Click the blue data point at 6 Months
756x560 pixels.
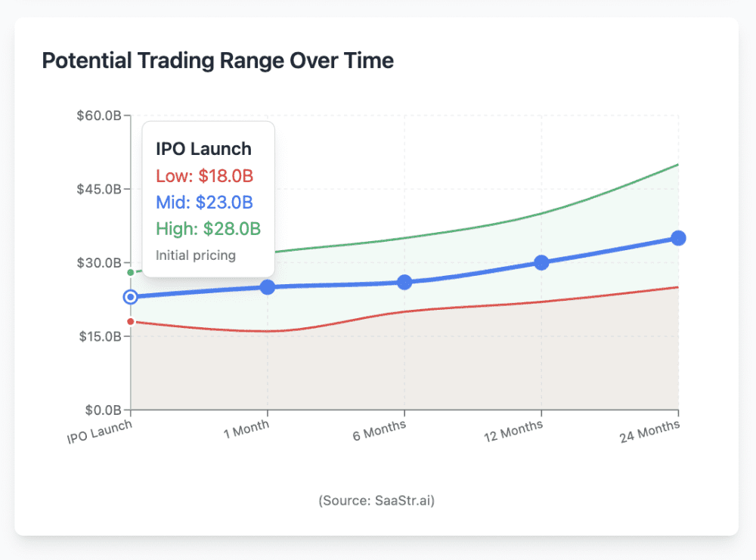pyautogui.click(x=404, y=283)
